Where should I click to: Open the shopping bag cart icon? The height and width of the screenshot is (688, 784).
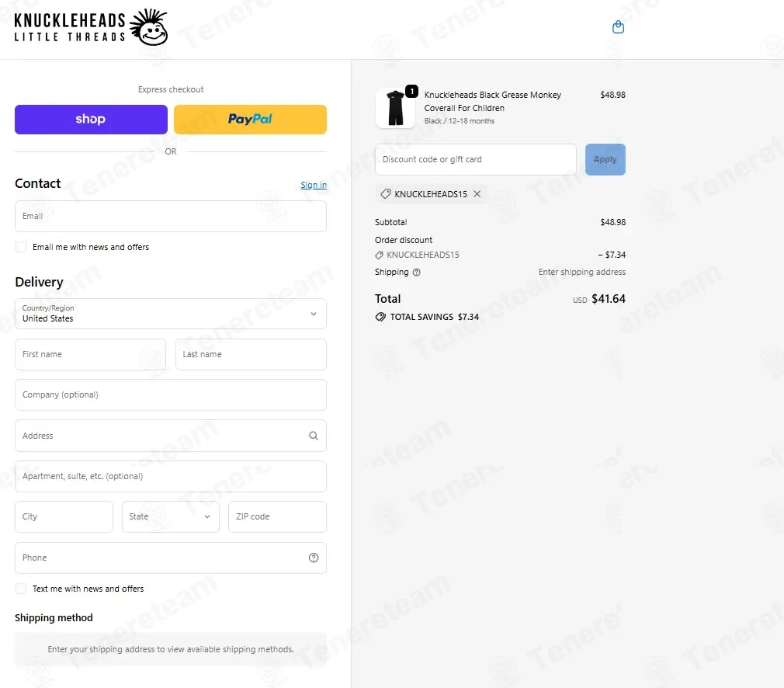click(618, 27)
